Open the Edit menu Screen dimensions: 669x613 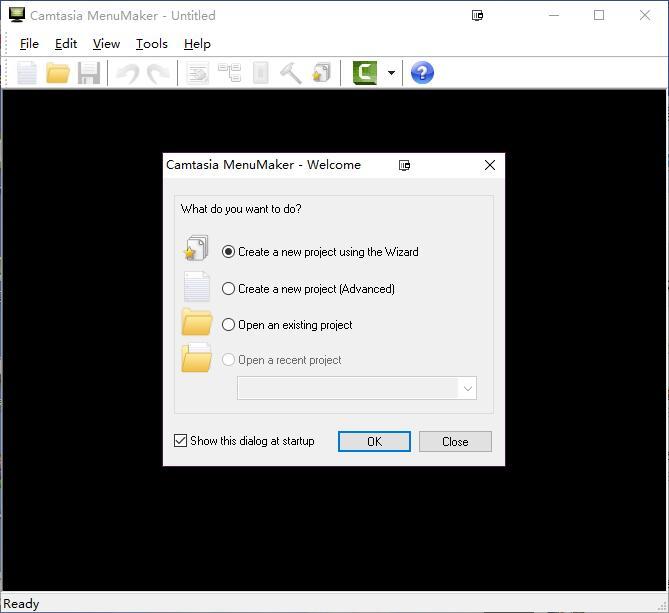[66, 44]
